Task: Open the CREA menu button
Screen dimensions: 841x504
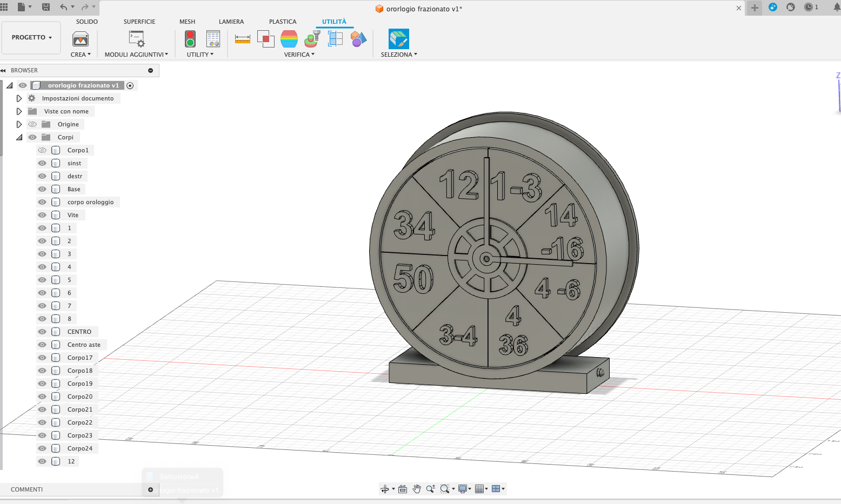Action: click(81, 55)
